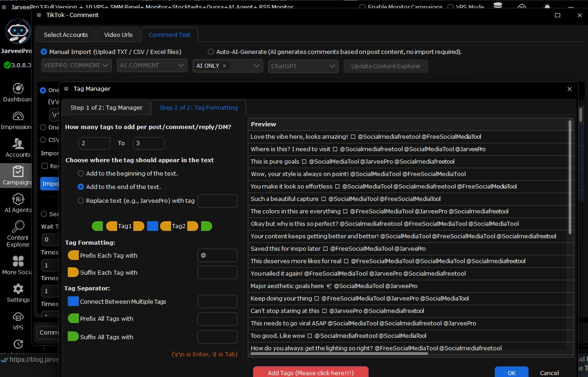Click the JarveePro robot logo
Screen dimensions: 588x377
click(18, 31)
